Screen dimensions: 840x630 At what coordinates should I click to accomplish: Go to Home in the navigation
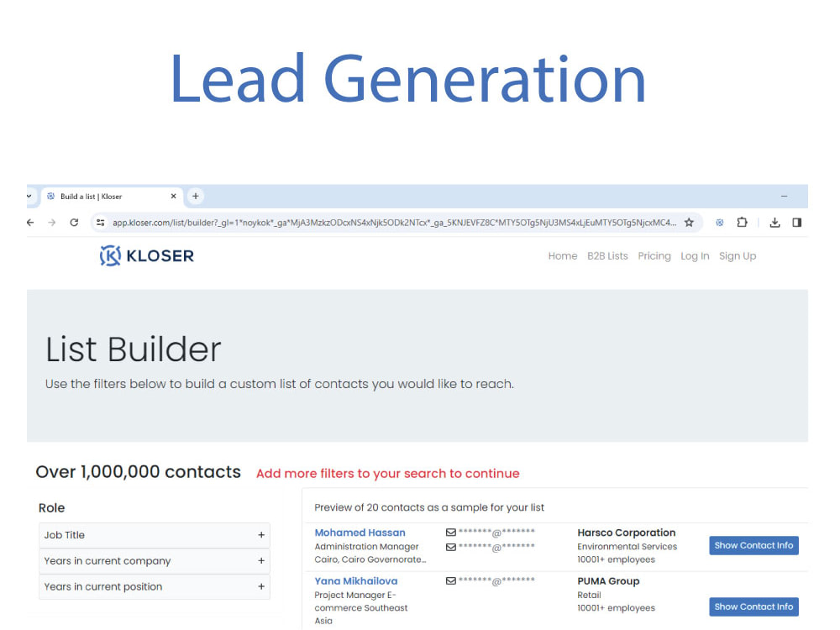(563, 256)
